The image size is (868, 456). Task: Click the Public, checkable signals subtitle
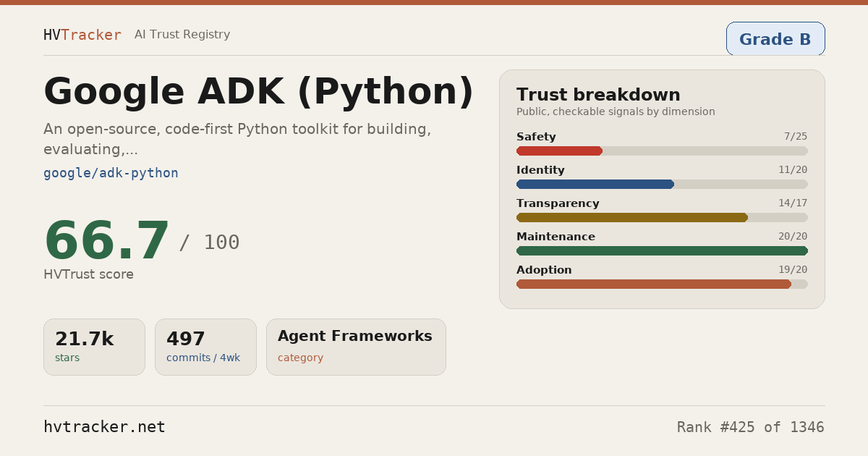(x=616, y=111)
